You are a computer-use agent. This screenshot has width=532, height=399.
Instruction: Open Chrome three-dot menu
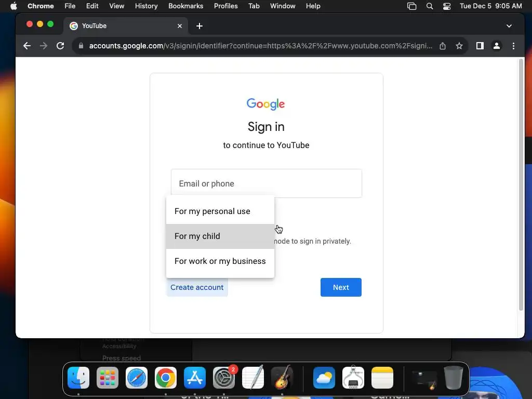point(513,46)
